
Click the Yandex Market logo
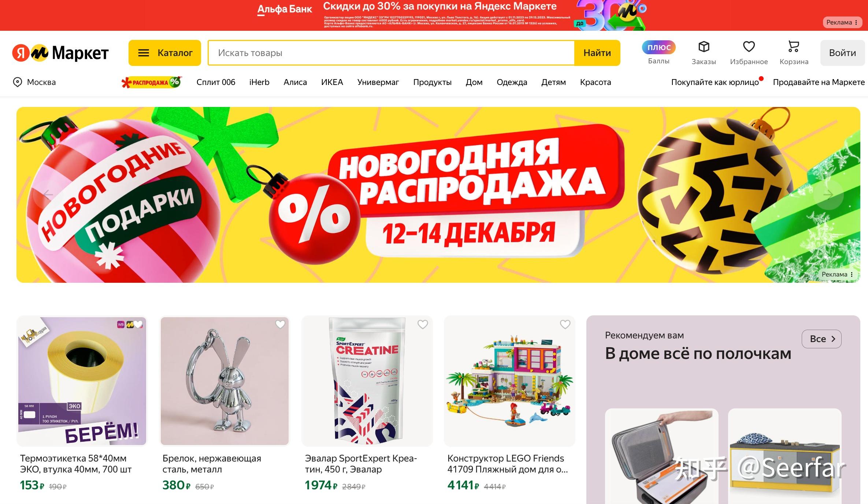(x=60, y=53)
